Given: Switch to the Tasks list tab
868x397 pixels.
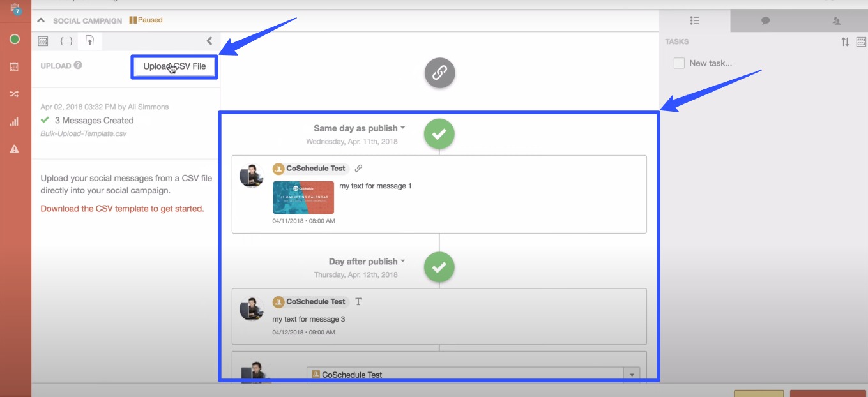Looking at the screenshot, I should (694, 20).
